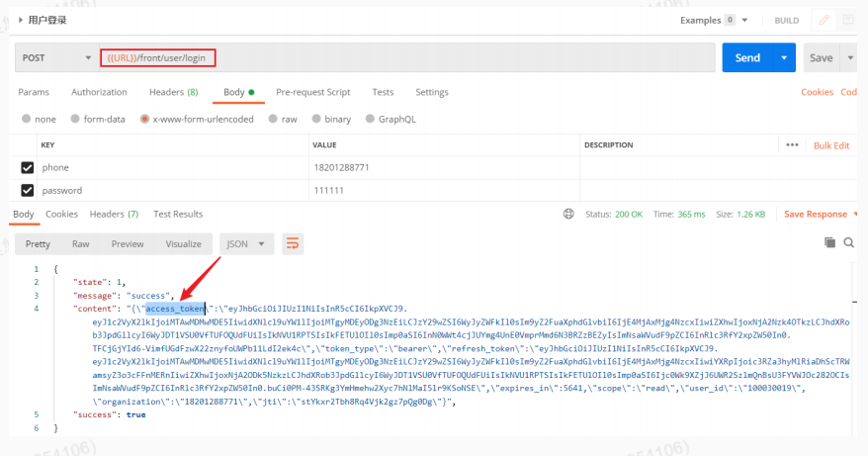Save the request

click(821, 57)
